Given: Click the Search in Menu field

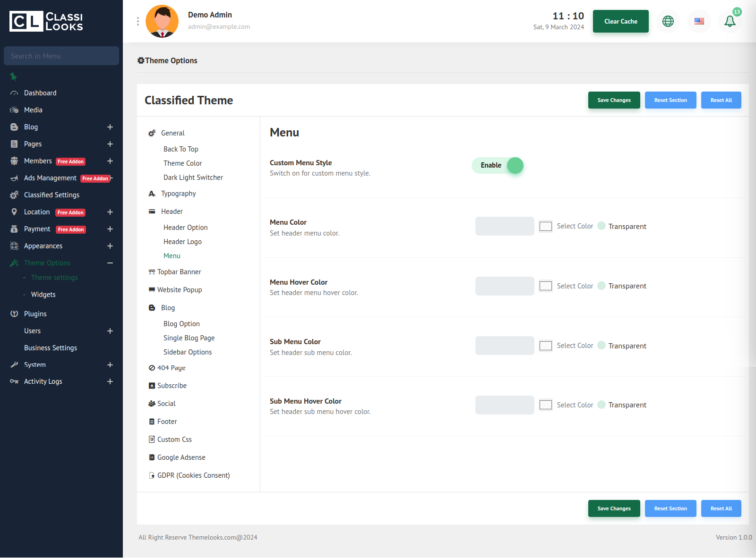Looking at the screenshot, I should (x=61, y=56).
